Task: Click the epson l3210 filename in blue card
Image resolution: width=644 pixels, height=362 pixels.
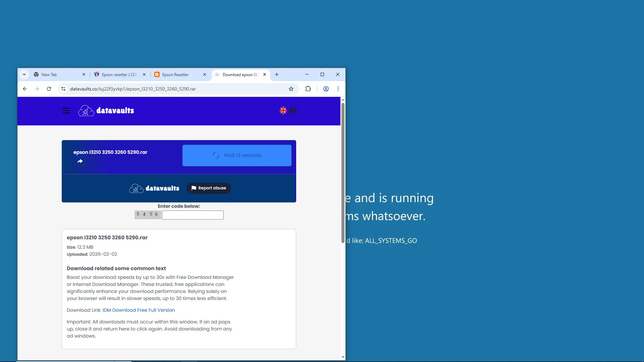Action: (110, 152)
